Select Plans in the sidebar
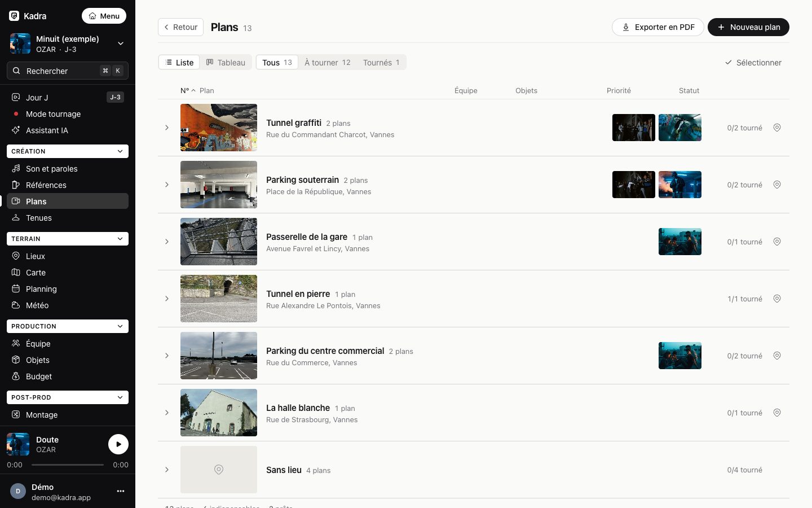Screen dimensions: 812x508 tap(68, 202)
